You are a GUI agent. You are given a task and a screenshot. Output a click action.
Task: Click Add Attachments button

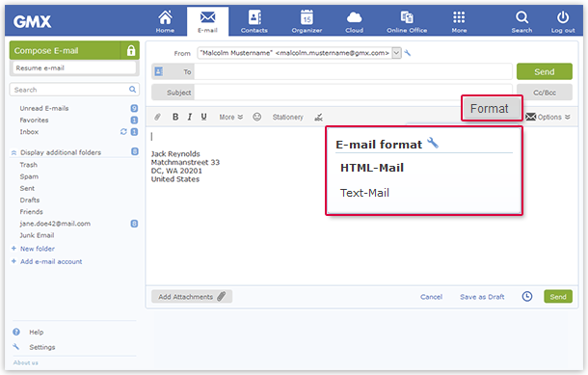[192, 297]
